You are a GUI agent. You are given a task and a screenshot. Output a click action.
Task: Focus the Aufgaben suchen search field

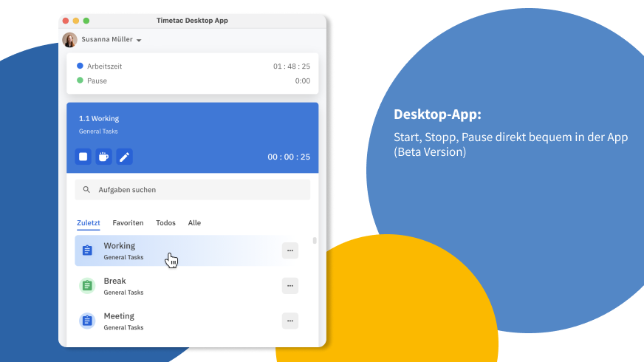(x=192, y=189)
